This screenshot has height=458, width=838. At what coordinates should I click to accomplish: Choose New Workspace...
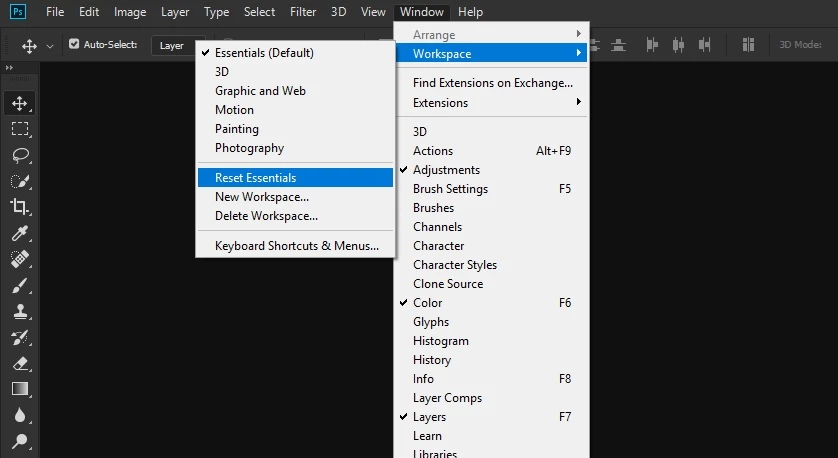(x=295, y=197)
